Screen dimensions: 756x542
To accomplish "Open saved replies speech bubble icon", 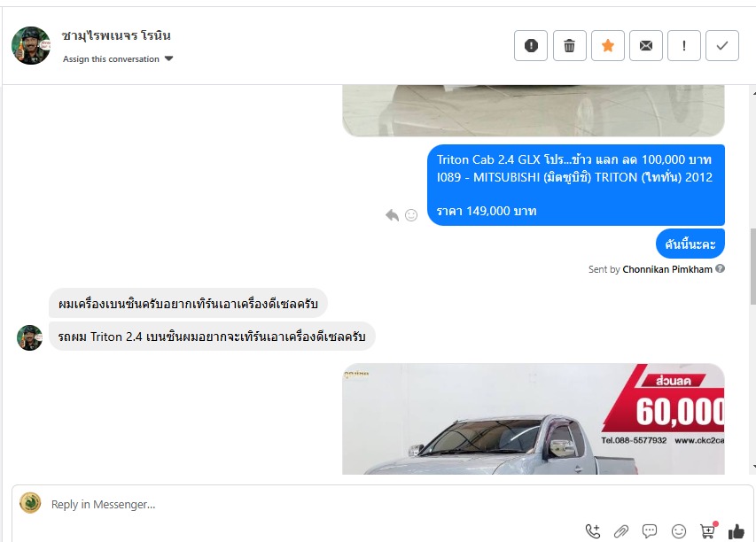I will (650, 531).
